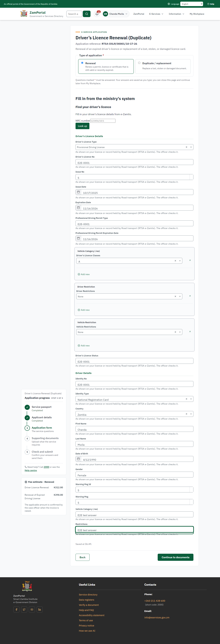Remove the Driver Restrictions row
Viewport: 220px width, 644px height.
pyautogui.click(x=190, y=296)
